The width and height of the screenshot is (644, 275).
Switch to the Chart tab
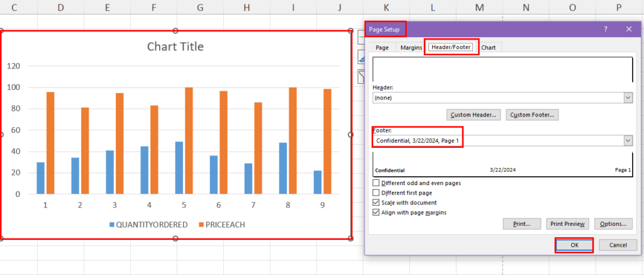[488, 48]
